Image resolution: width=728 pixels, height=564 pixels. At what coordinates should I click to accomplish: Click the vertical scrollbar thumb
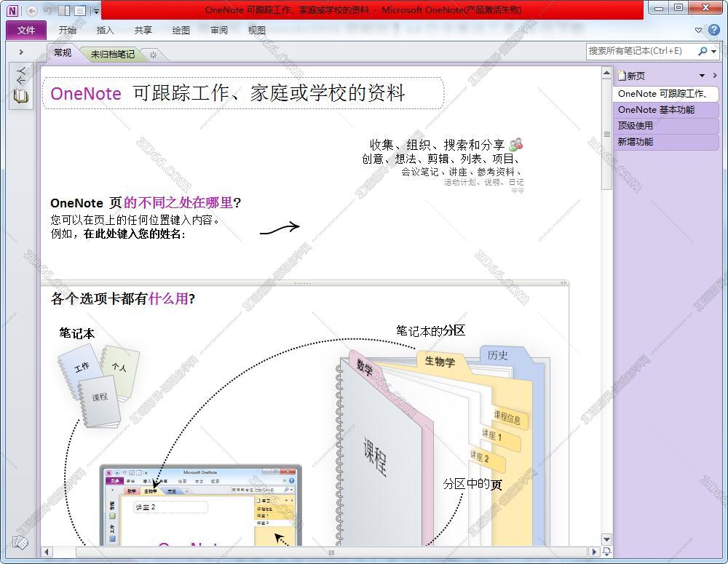pos(606,134)
